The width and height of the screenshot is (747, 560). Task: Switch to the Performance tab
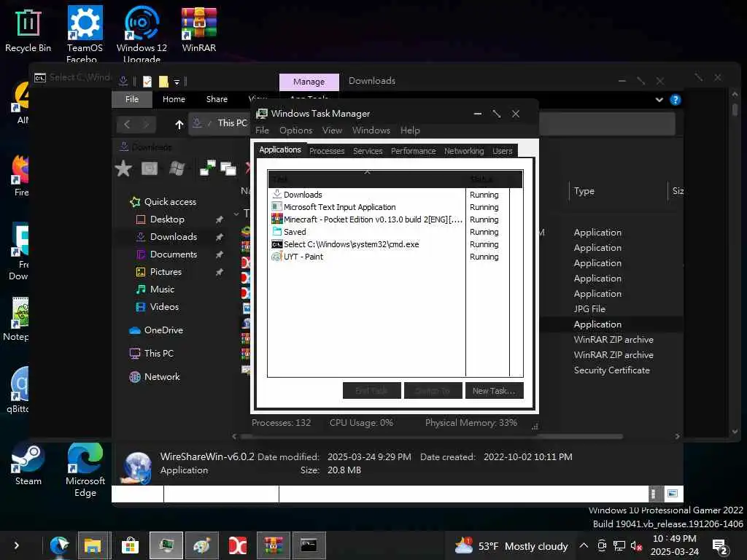[413, 150]
